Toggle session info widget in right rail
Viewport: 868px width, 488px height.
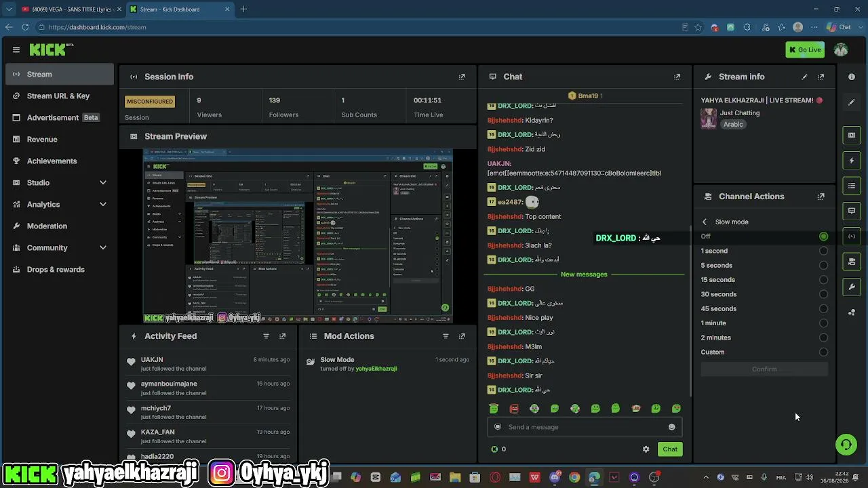coord(852,237)
